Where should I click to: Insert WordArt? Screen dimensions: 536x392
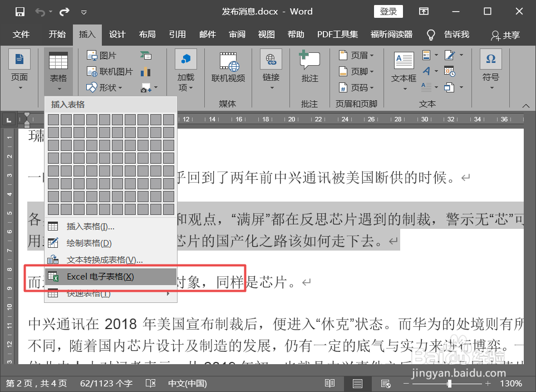[430, 71]
